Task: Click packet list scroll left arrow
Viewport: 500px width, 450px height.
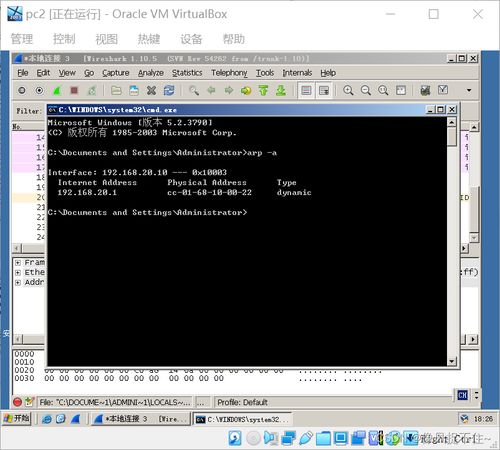Action: 17,248
